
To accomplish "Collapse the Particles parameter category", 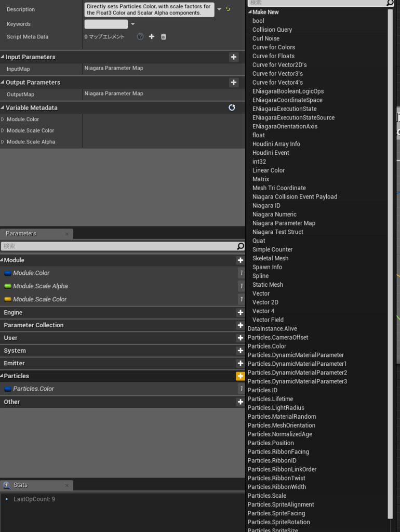I will click(2, 376).
